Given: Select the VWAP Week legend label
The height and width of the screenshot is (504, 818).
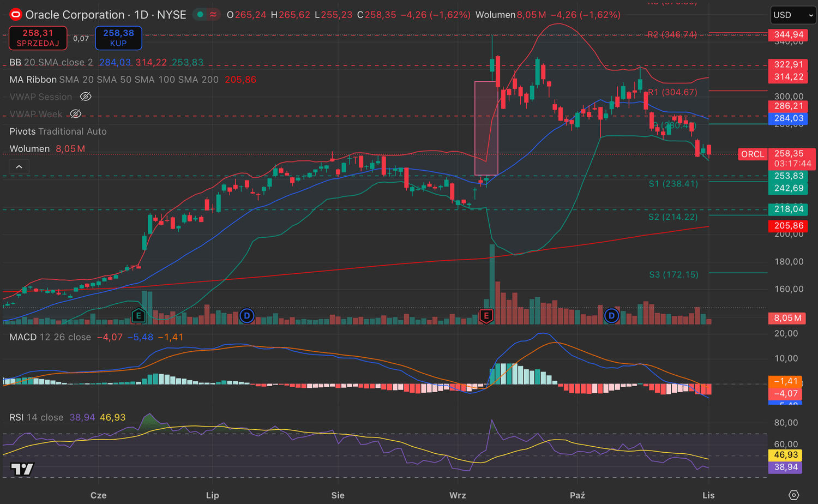Looking at the screenshot, I should coord(36,114).
